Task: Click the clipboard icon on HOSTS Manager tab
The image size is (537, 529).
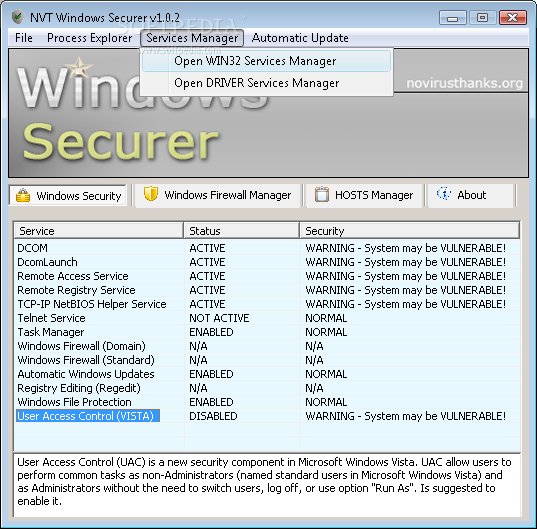Action: coord(322,194)
